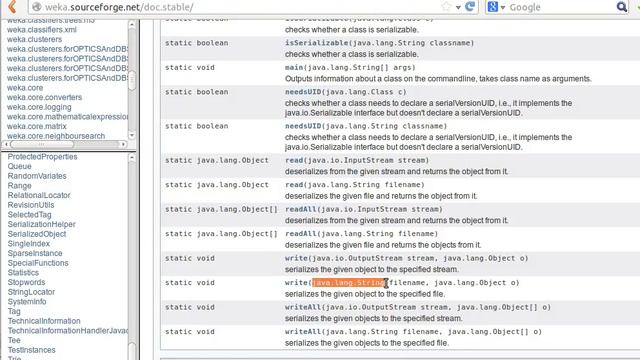Open StringLocator class link
Image resolution: width=640 pixels, height=360 pixels.
31,292
